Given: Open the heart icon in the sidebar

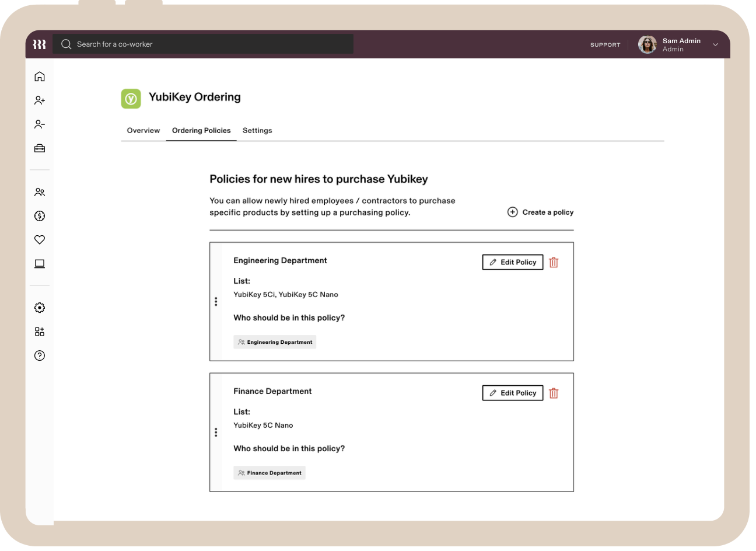Looking at the screenshot, I should pos(40,240).
